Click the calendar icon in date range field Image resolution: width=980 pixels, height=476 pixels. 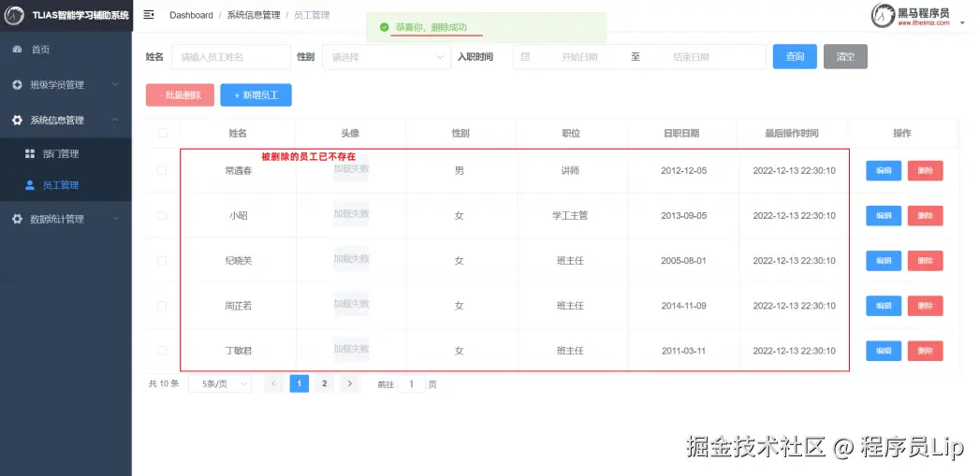coord(525,57)
